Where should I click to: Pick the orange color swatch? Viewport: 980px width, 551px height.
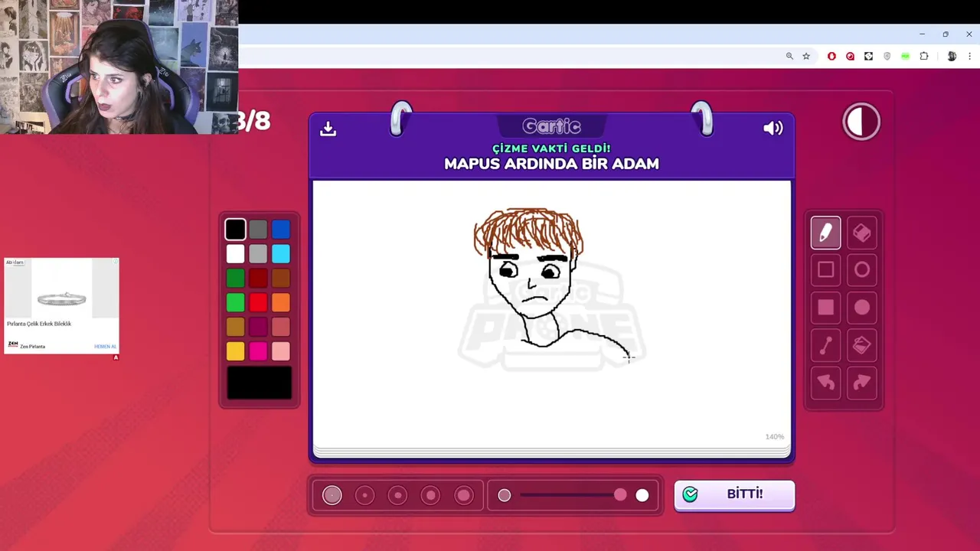pyautogui.click(x=281, y=302)
